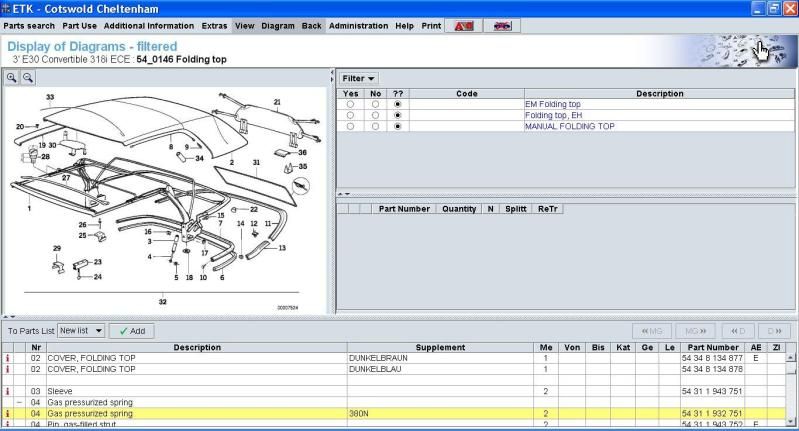This screenshot has height=431, width=799.
Task: Click the previous D navigation button
Action: click(x=738, y=331)
